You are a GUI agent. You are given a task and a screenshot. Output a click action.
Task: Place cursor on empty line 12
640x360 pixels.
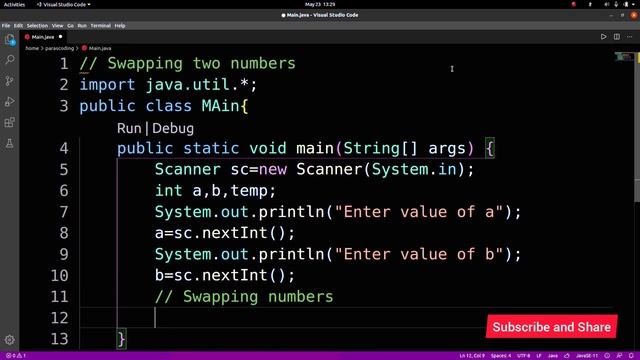click(x=345, y=318)
